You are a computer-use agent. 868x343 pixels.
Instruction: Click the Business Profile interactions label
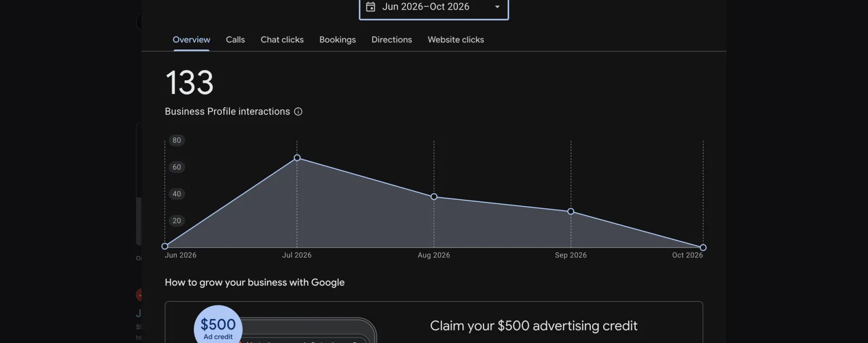point(227,111)
